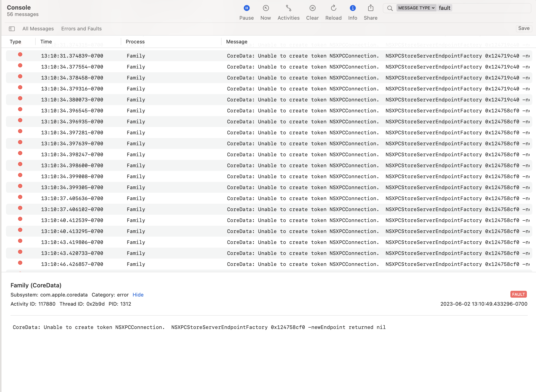This screenshot has width=536, height=392.
Task: Toggle the Info detail pane
Action: click(352, 8)
